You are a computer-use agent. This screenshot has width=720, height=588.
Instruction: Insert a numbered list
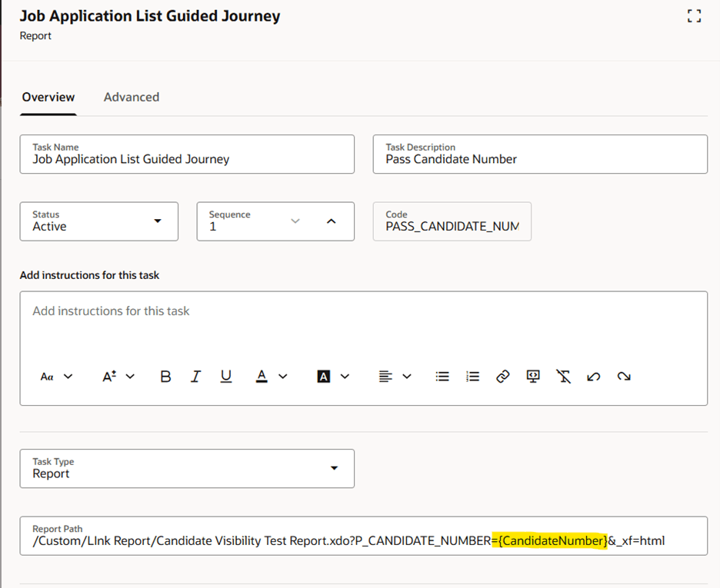(472, 377)
